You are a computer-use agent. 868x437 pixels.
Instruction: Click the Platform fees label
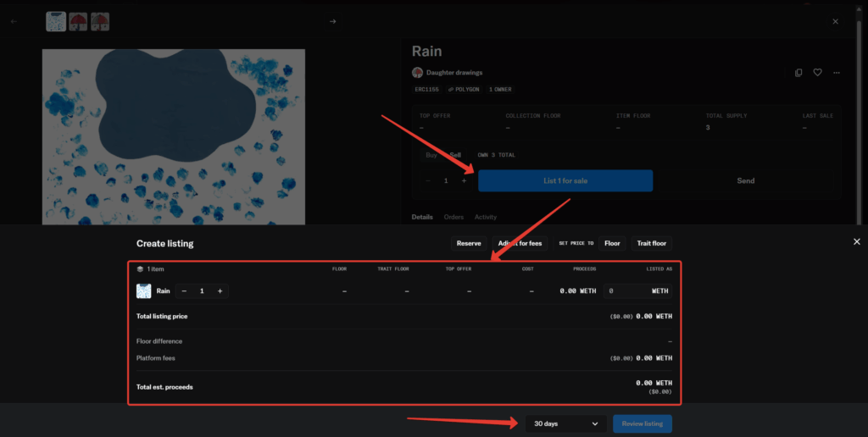click(156, 358)
